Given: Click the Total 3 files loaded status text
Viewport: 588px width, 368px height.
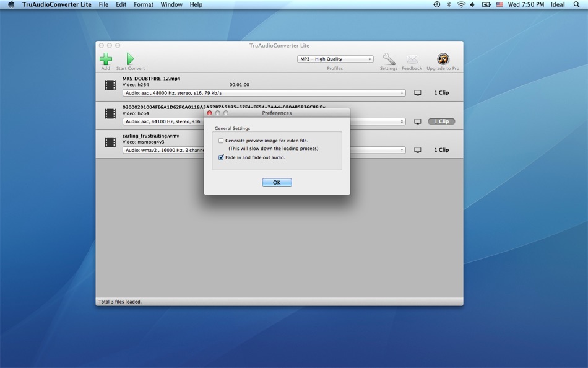Looking at the screenshot, I should click(x=119, y=302).
